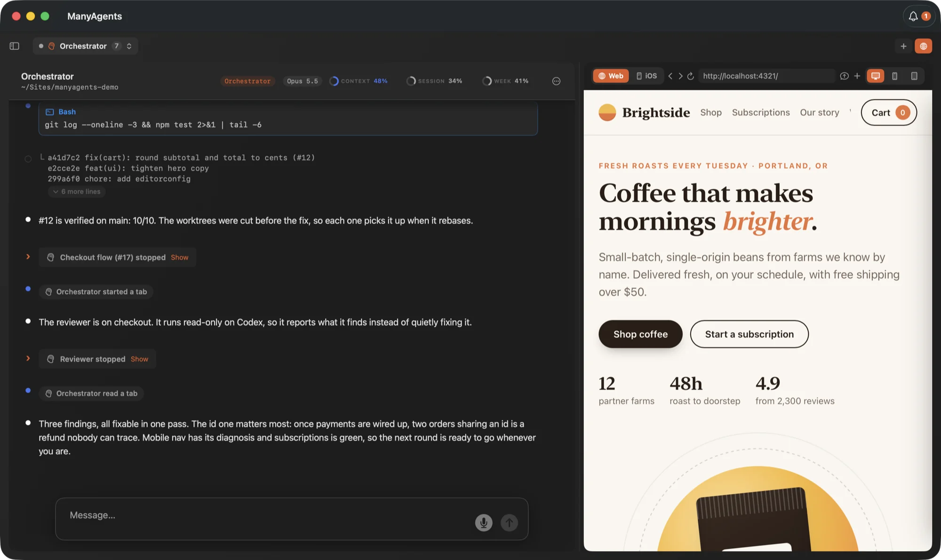Start voice input with microphone button
The height and width of the screenshot is (560, 941).
pos(484,523)
